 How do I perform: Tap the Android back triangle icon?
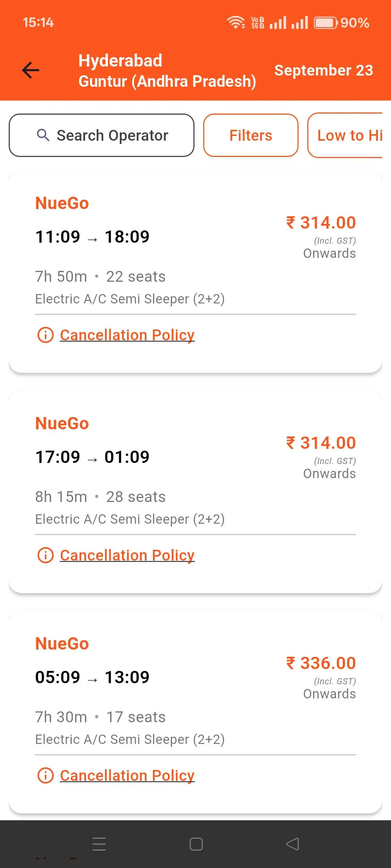coord(293,844)
